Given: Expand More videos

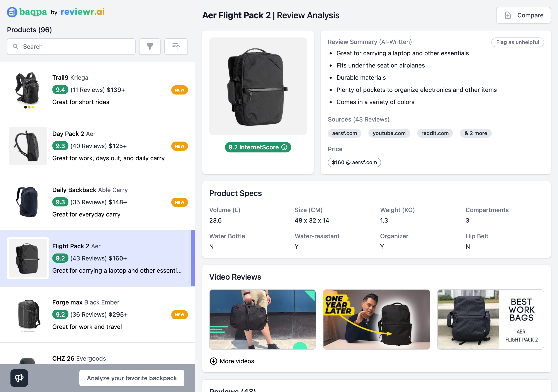Looking at the screenshot, I should point(232,361).
